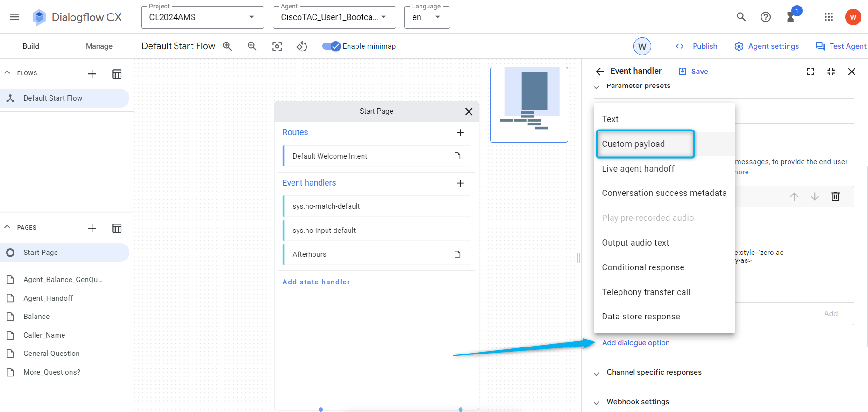Collapse the Pages section
The width and height of the screenshot is (868, 412).
pos(7,227)
